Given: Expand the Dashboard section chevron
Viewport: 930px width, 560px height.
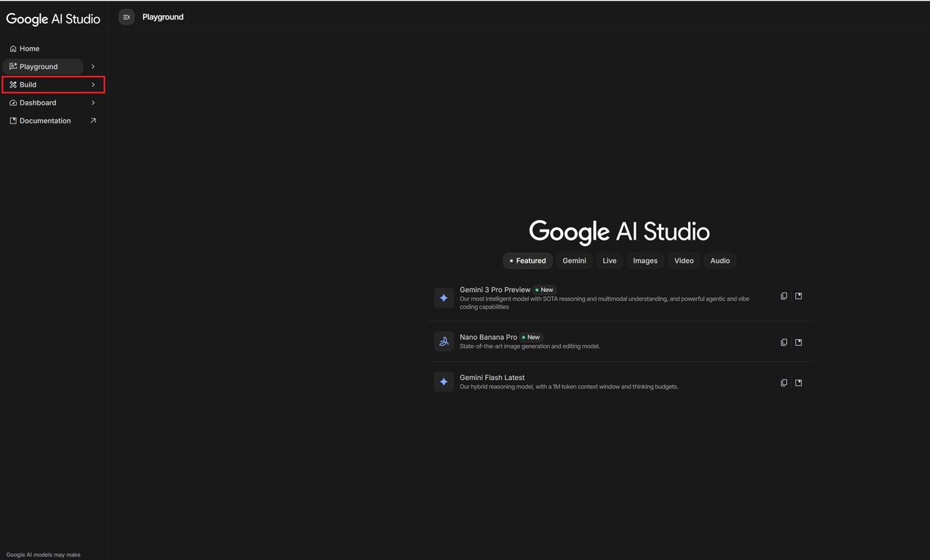Looking at the screenshot, I should coord(93,103).
